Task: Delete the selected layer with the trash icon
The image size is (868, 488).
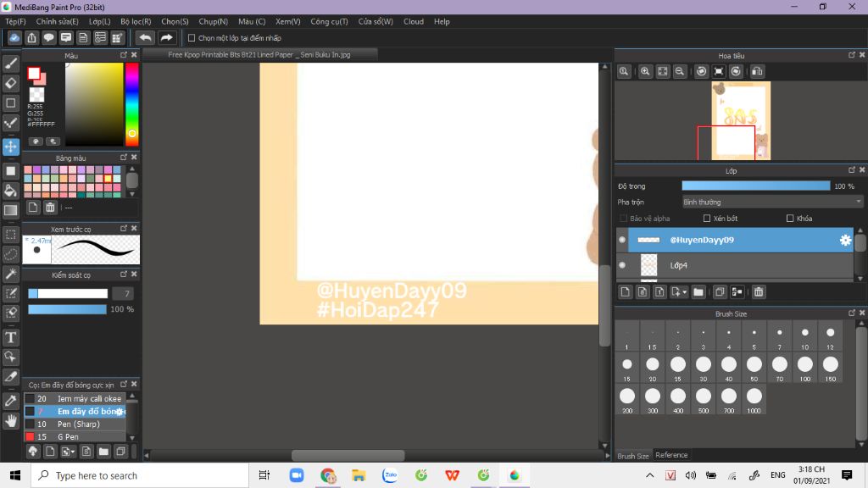Action: [759, 292]
